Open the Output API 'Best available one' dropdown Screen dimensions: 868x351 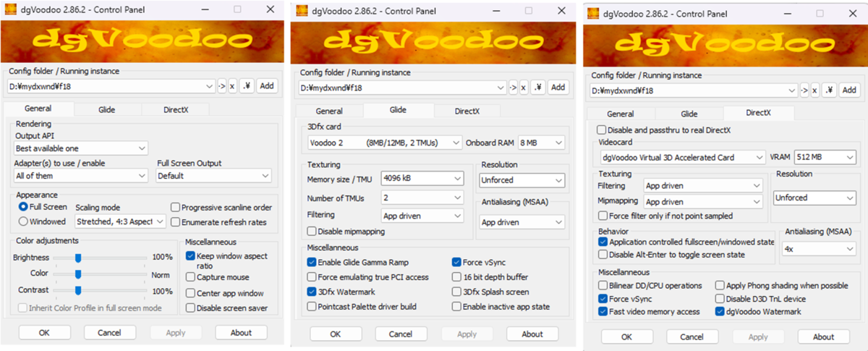click(x=81, y=148)
